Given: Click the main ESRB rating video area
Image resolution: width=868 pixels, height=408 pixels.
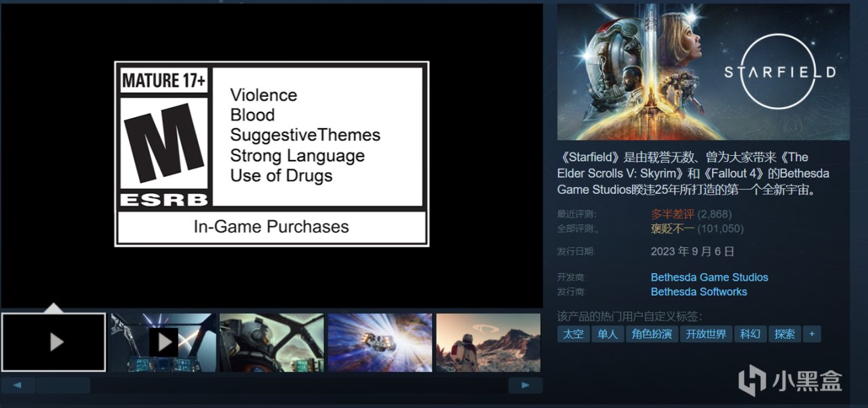Looking at the screenshot, I should (x=272, y=156).
